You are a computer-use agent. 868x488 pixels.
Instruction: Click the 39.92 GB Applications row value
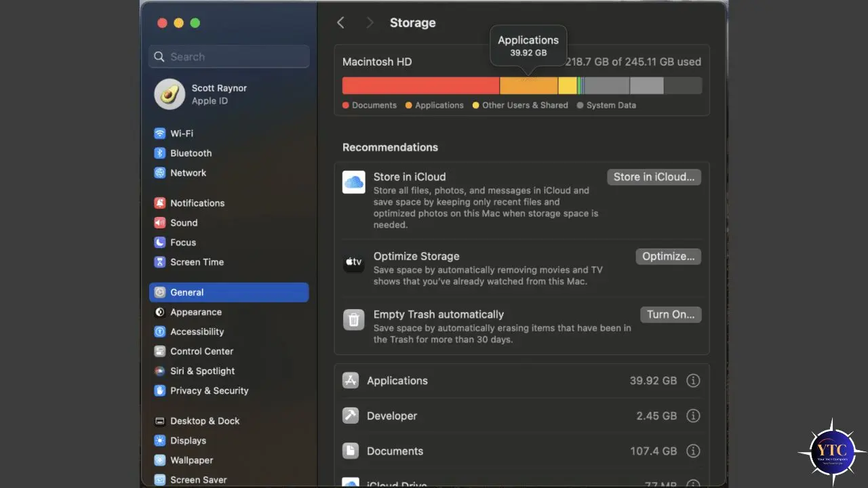point(653,381)
